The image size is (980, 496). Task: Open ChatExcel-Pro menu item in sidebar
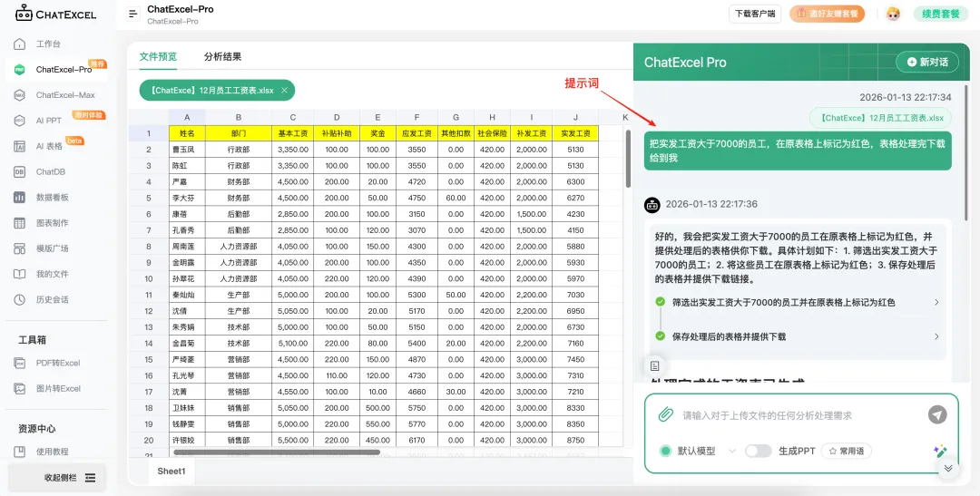click(x=57, y=70)
